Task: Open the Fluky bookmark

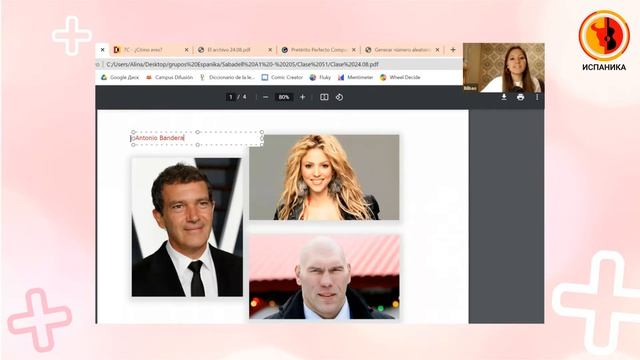Action: click(320, 77)
